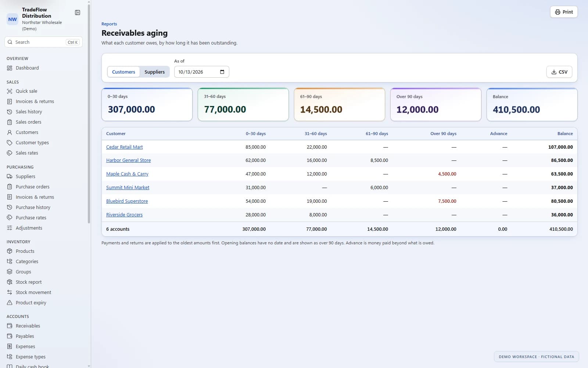Open Expense types in sidebar

point(31,357)
